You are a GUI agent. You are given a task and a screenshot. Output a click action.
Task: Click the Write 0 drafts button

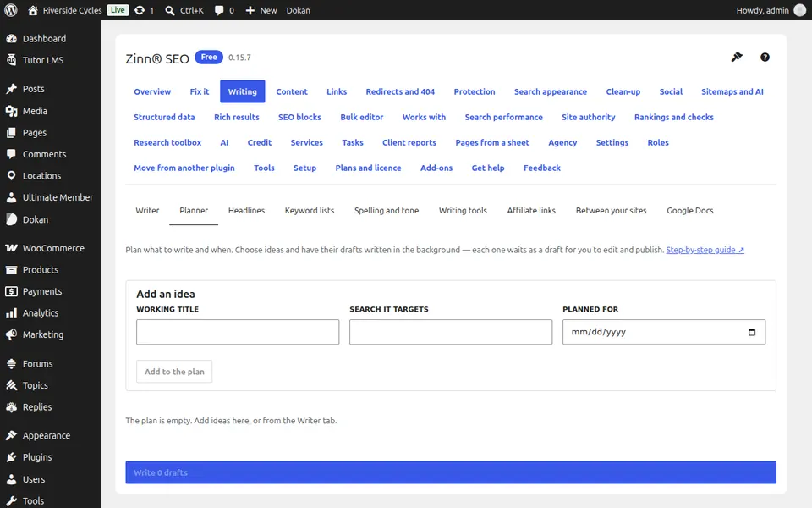[451, 472]
